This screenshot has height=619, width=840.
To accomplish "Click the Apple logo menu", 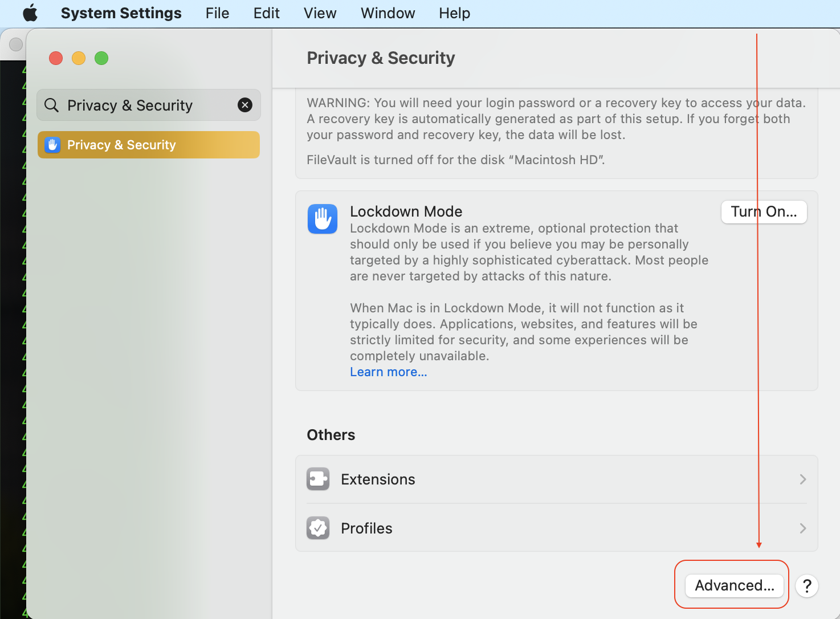I will point(30,13).
